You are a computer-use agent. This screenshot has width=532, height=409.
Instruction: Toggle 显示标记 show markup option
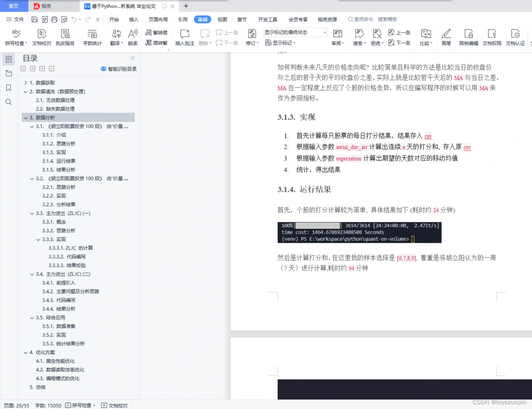281,43
